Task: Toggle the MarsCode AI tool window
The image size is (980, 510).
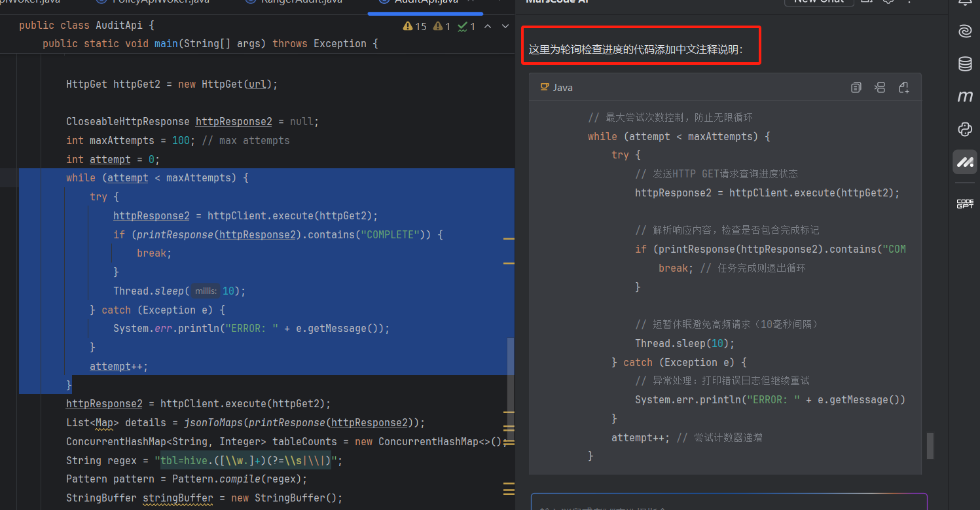Action: coord(965,162)
